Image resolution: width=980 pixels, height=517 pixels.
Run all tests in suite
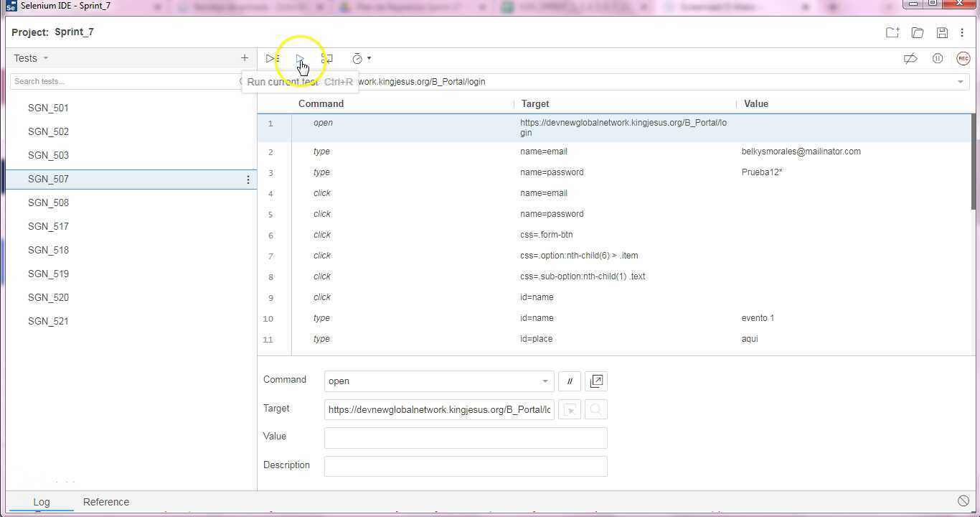272,59
